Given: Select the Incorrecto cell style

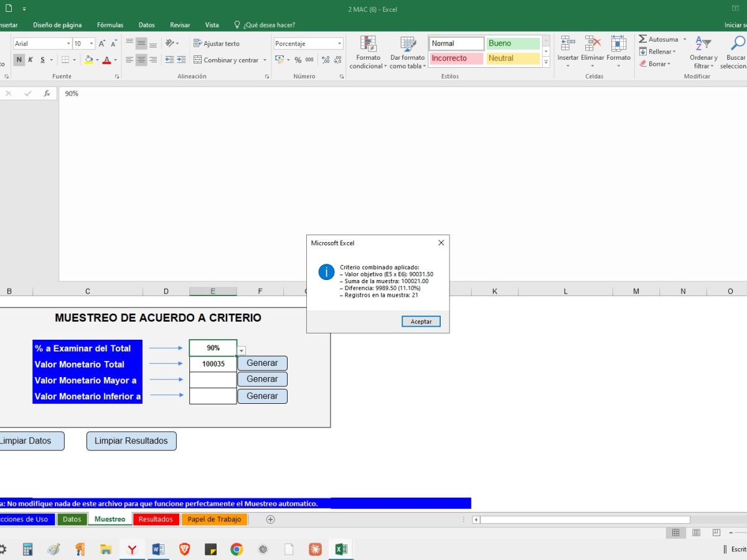Looking at the screenshot, I should (x=456, y=58).
